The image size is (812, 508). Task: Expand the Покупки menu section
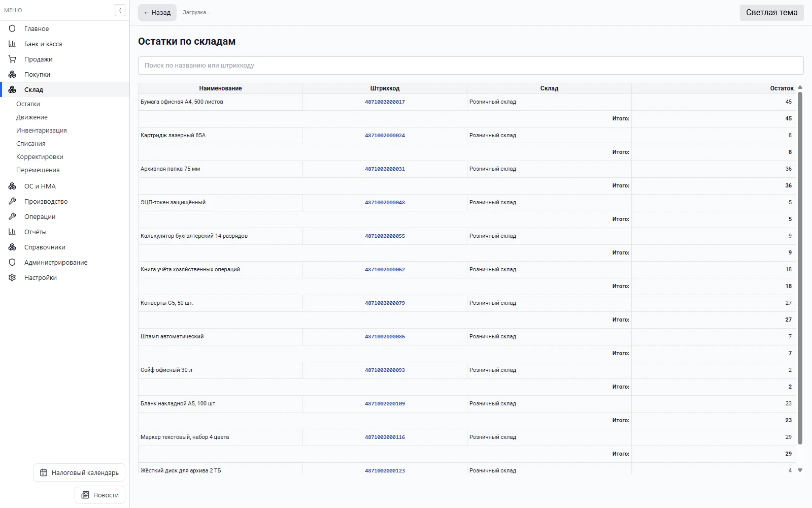click(x=64, y=74)
